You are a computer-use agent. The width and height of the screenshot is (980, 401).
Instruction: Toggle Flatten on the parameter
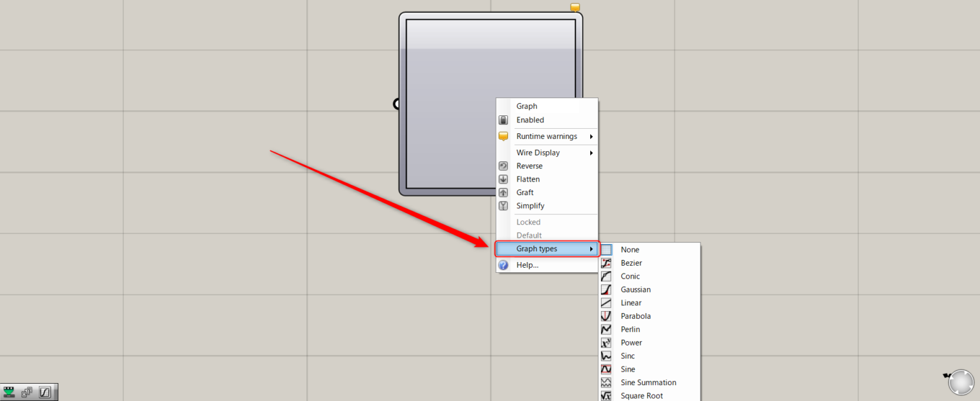(528, 179)
